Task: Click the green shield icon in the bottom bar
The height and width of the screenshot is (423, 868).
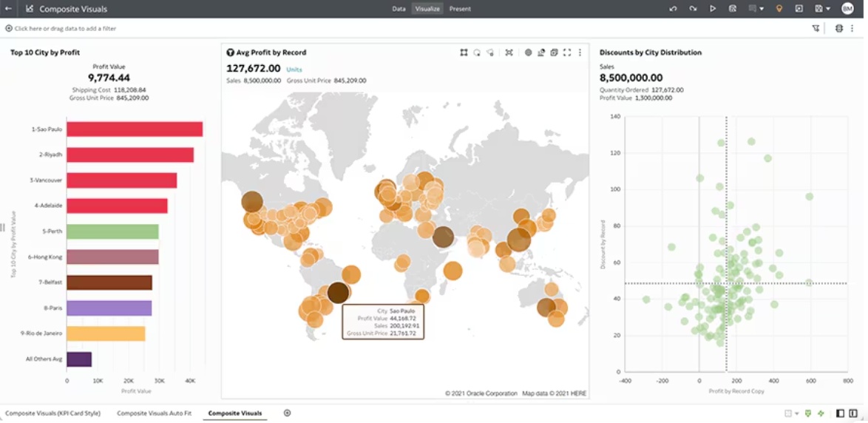Action: click(x=808, y=413)
